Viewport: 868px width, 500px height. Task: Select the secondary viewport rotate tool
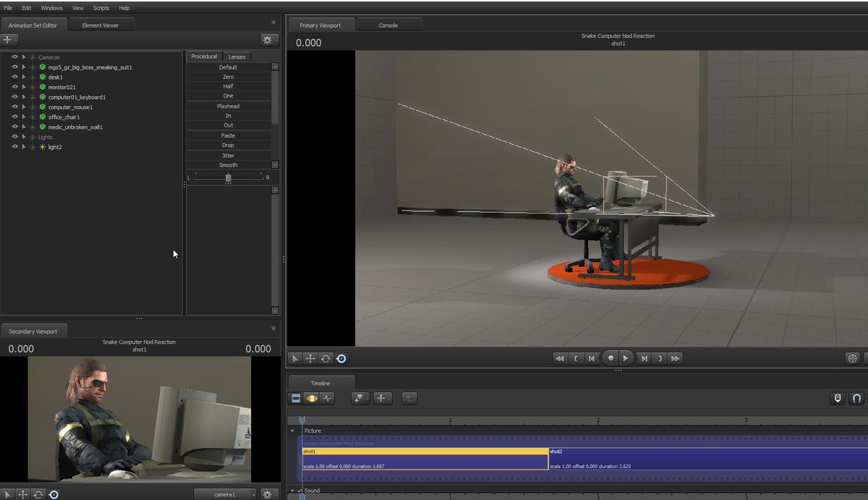pyautogui.click(x=38, y=494)
